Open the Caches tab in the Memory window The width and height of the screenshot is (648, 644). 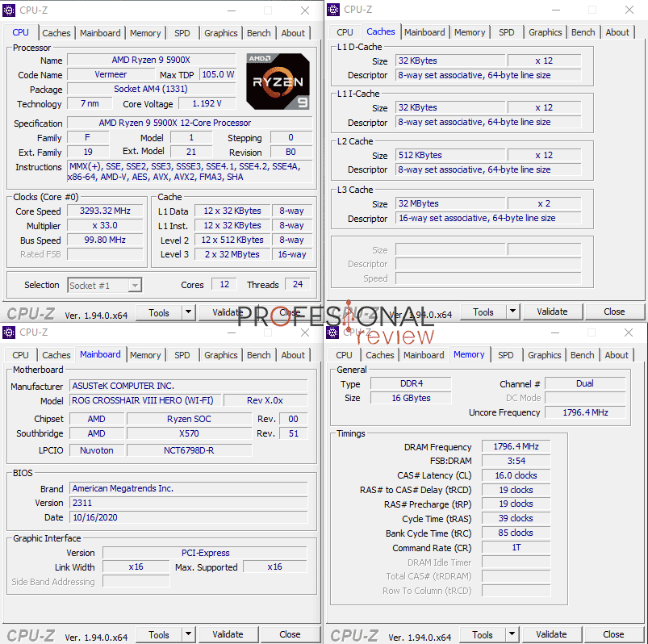(380, 355)
